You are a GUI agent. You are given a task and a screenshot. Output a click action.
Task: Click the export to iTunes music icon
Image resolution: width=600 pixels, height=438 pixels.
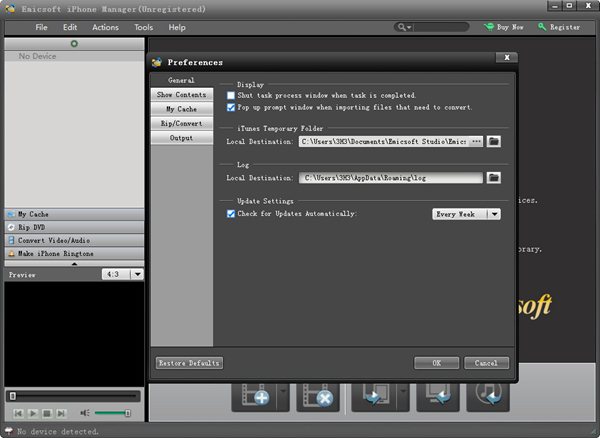click(488, 396)
